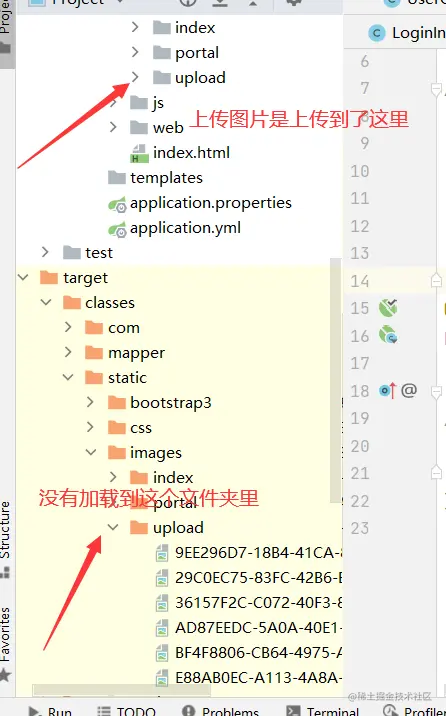
Task: Click the image file icon of 9EE296D7-18B4-41CA
Action: click(x=162, y=553)
